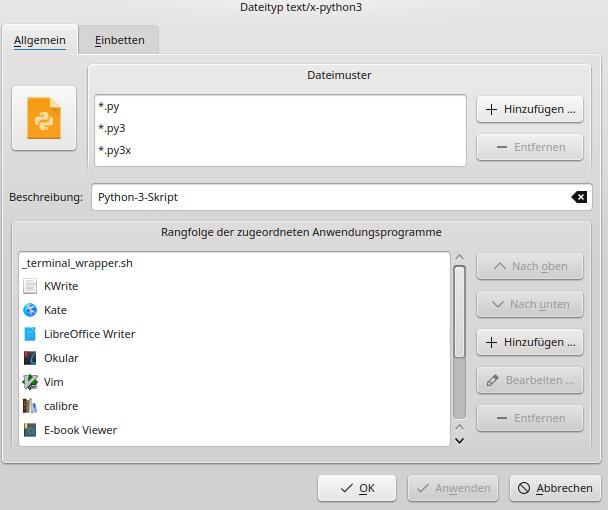Click the Vim application icon
Viewport: 608px width, 510px height.
coord(30,382)
